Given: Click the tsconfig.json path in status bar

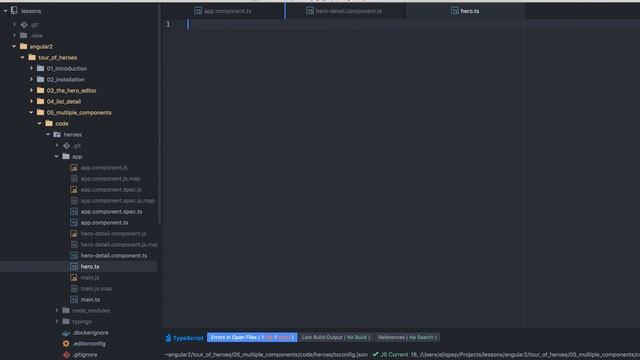Looking at the screenshot, I should (266, 355).
